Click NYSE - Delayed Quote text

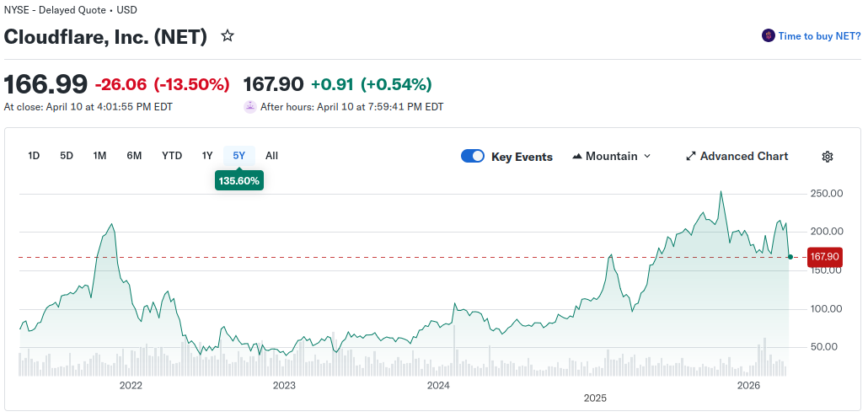[x=55, y=10]
